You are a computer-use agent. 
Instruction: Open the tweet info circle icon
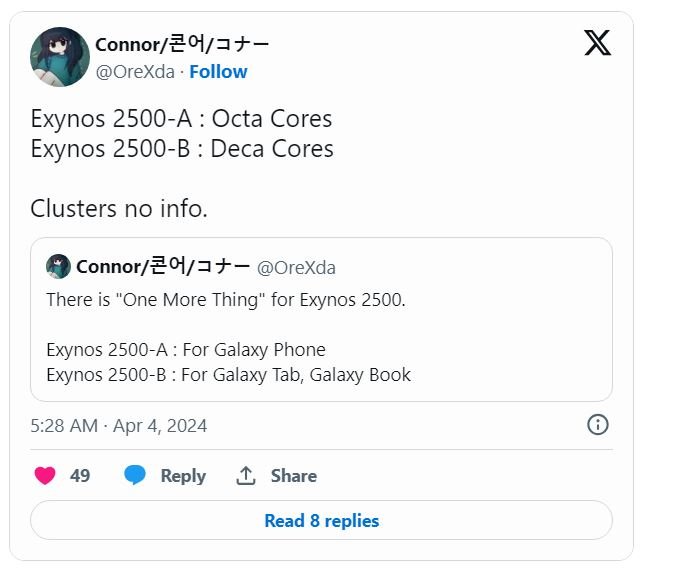[597, 425]
